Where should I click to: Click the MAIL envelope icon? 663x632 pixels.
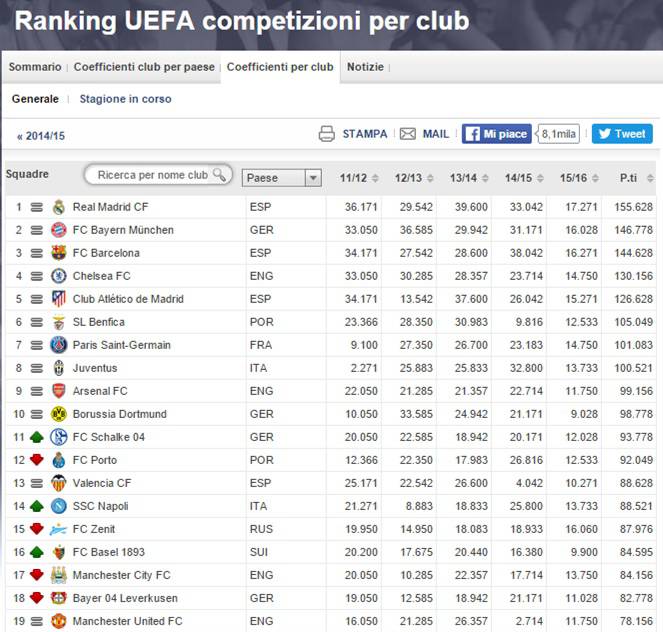tap(408, 134)
